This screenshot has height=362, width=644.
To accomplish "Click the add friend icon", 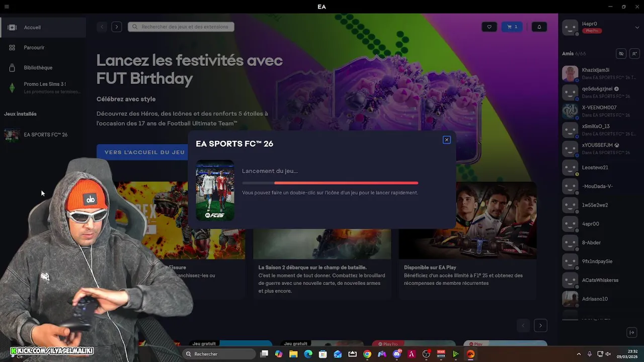I will [634, 53].
